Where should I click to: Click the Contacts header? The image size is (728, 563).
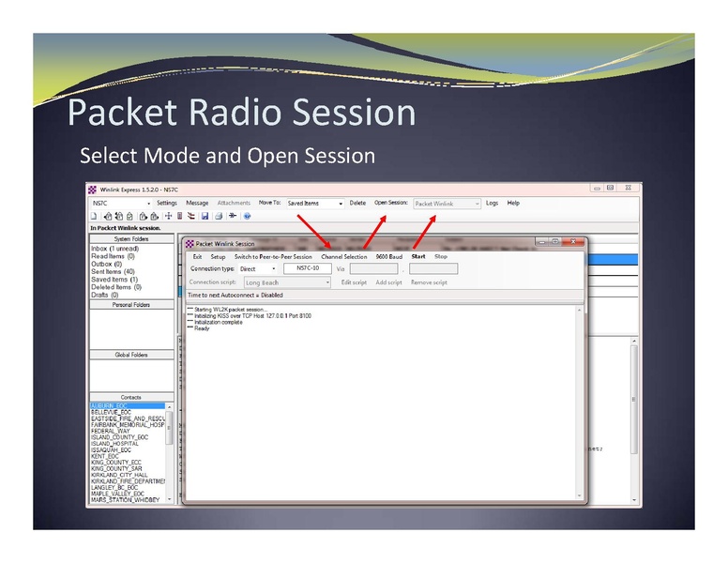(131, 398)
